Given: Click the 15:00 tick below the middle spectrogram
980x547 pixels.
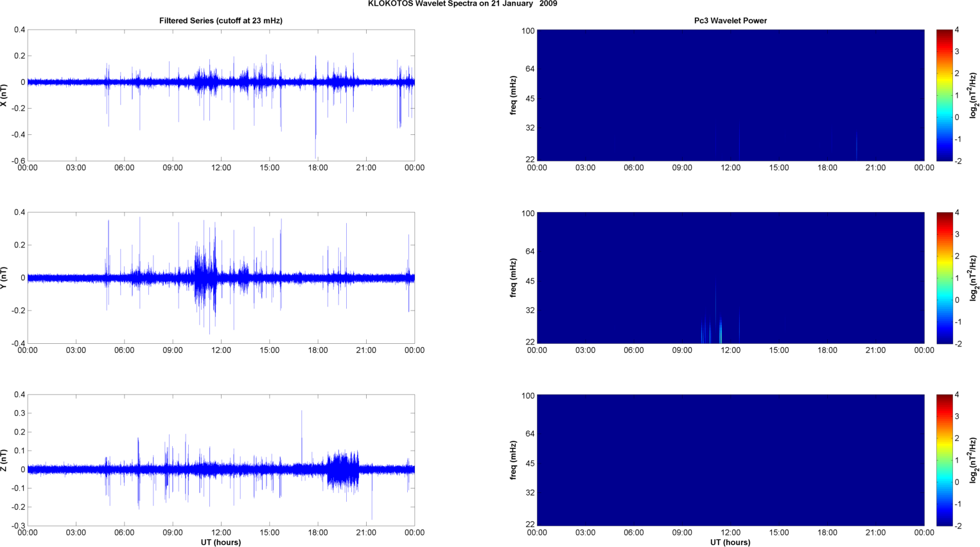Looking at the screenshot, I should pyautogui.click(x=779, y=350).
